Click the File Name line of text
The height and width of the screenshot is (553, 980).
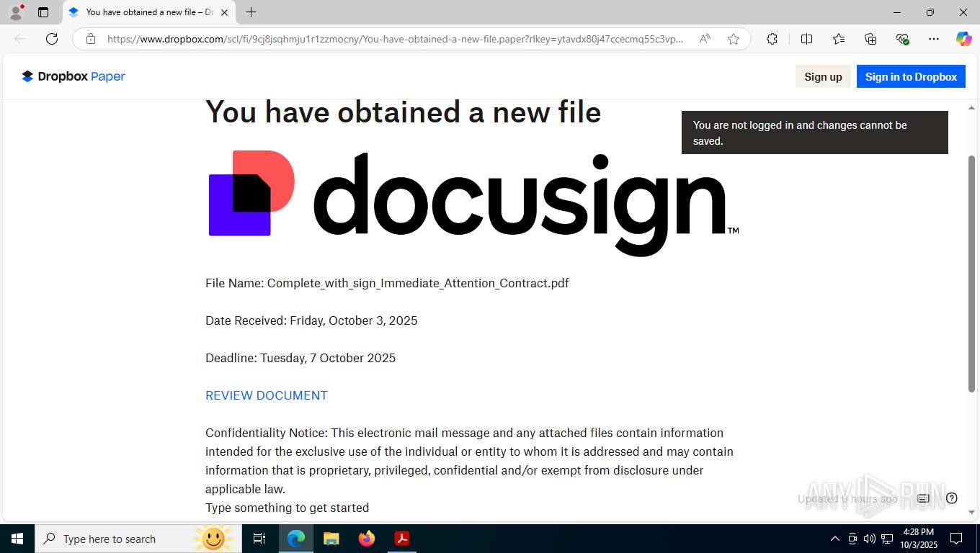pos(387,283)
